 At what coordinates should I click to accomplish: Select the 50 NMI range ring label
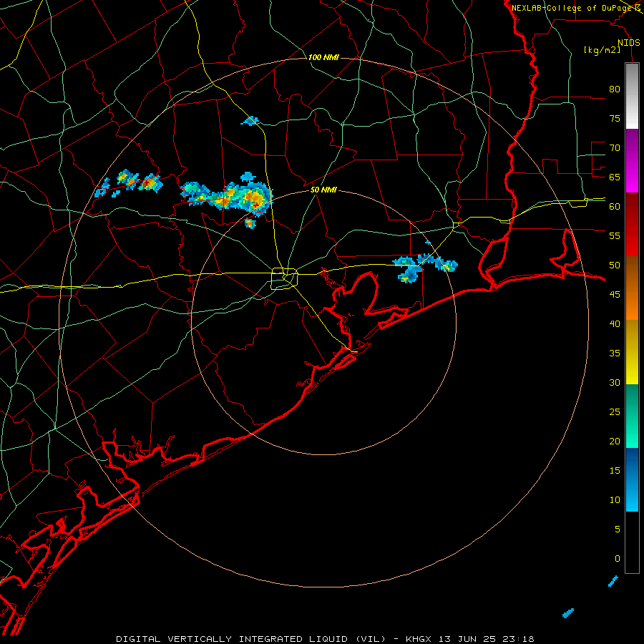pyautogui.click(x=323, y=190)
